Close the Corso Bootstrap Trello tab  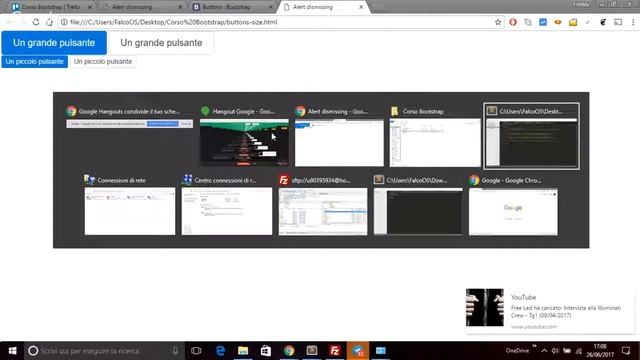click(x=90, y=7)
